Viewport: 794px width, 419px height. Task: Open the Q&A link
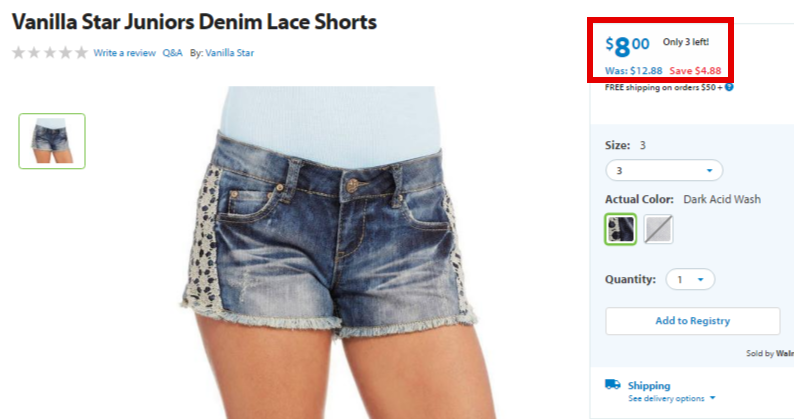(172, 53)
